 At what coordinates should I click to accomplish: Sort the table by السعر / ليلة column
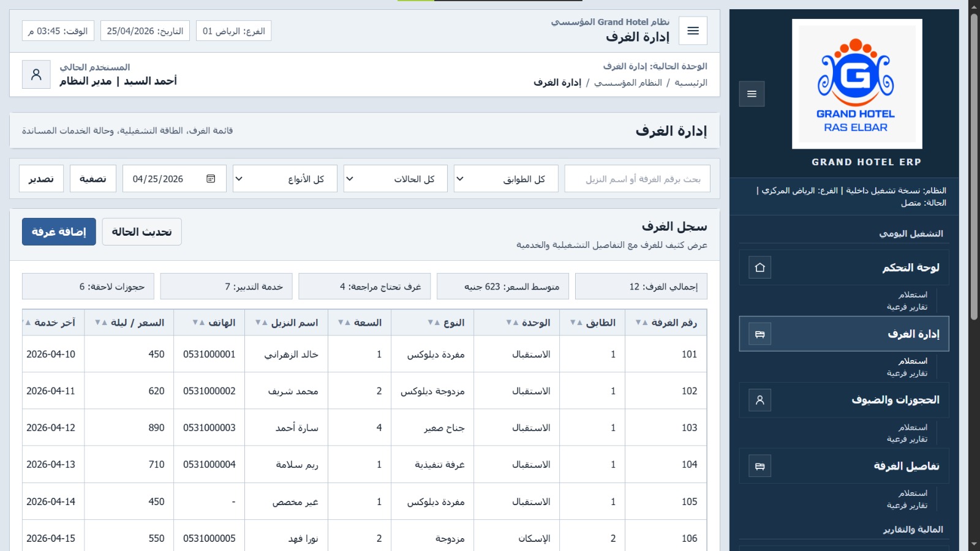129,323
